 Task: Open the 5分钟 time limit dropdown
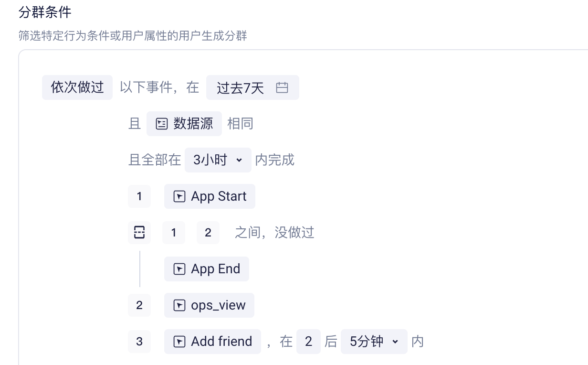(374, 342)
